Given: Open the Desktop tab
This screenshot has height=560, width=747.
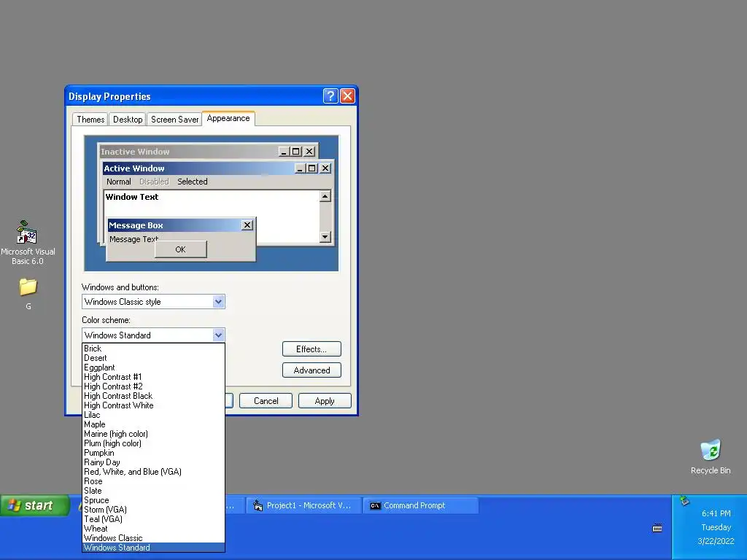Looking at the screenshot, I should (128, 120).
